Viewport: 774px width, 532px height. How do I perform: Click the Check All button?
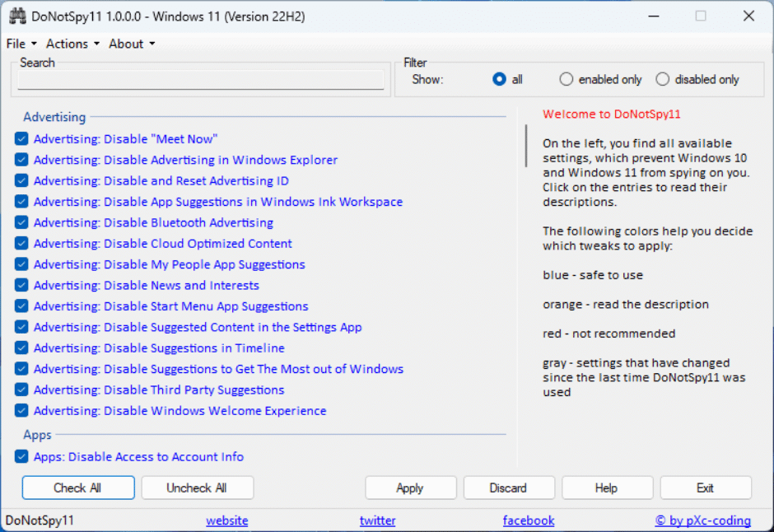(78, 488)
